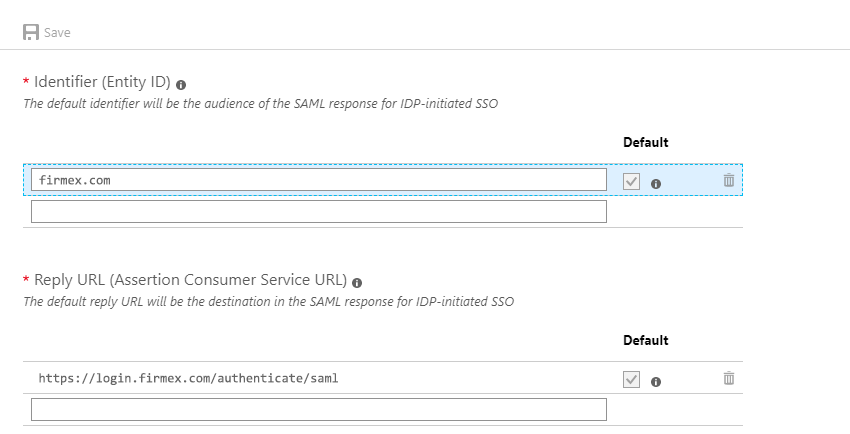Toggle Default checkbox for firmex.com identifier
The image size is (850, 434).
point(631,182)
